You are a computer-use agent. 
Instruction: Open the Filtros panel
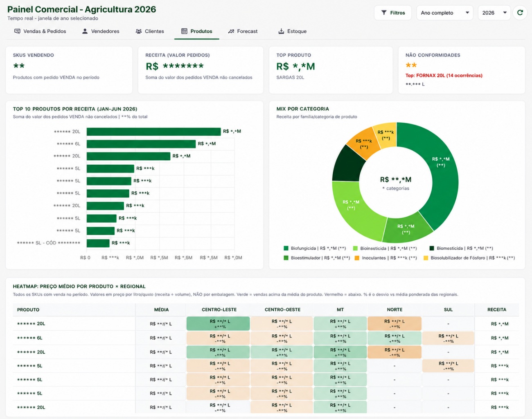coord(393,13)
